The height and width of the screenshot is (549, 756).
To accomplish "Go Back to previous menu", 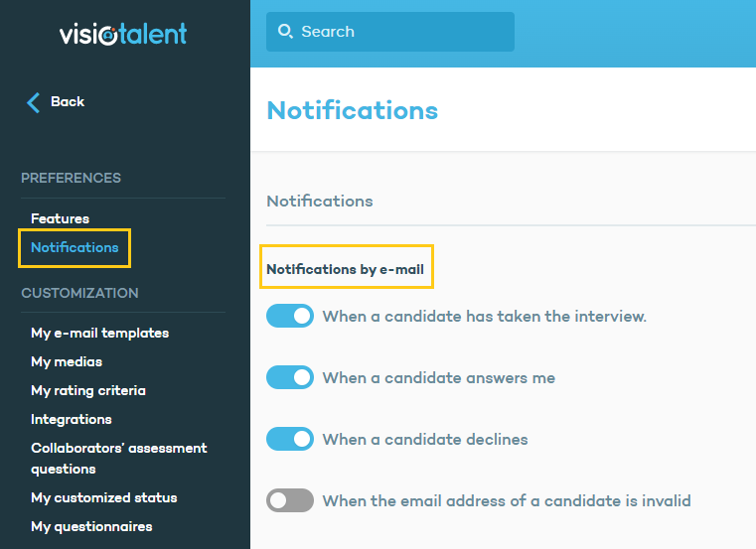I will [67, 102].
